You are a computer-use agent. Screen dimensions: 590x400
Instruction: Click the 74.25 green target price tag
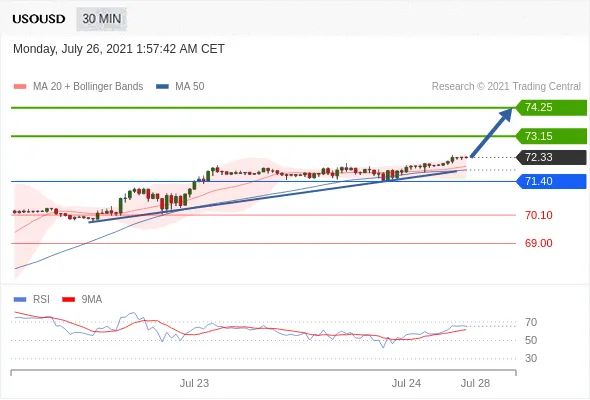551,108
